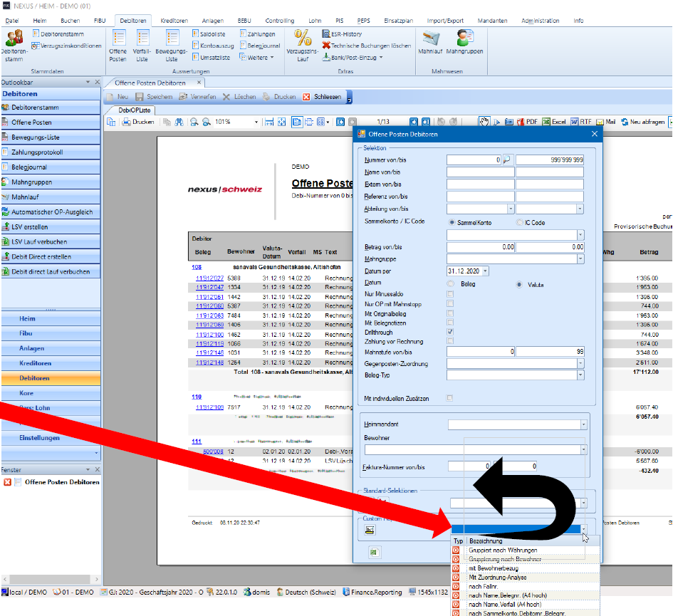The image size is (673, 616).
Task: Click the Speichern button
Action: (154, 97)
